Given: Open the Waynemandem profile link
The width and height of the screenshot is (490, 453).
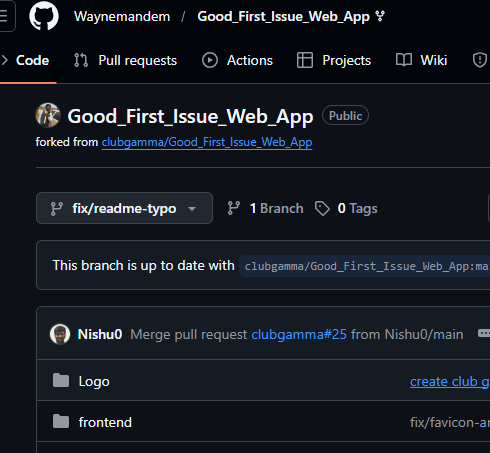Looking at the screenshot, I should (x=122, y=16).
